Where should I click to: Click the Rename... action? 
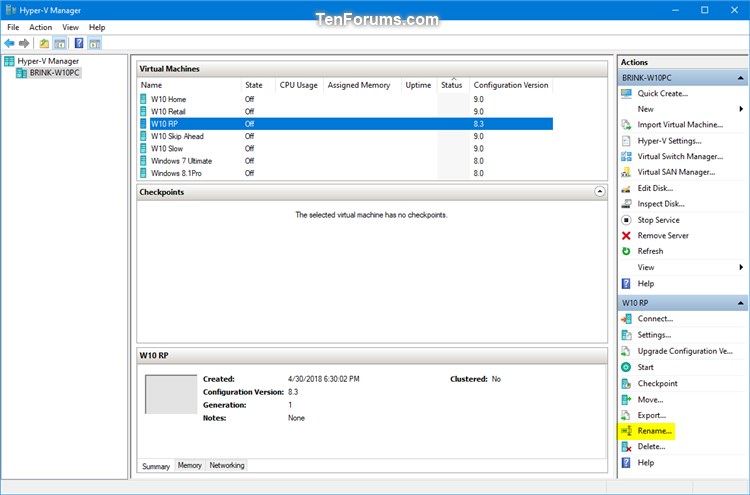(655, 431)
